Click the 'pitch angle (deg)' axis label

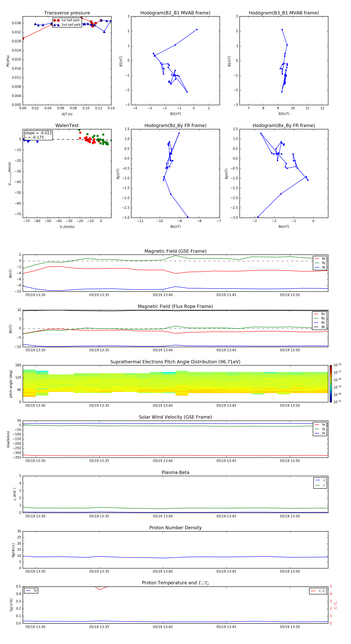(11, 384)
